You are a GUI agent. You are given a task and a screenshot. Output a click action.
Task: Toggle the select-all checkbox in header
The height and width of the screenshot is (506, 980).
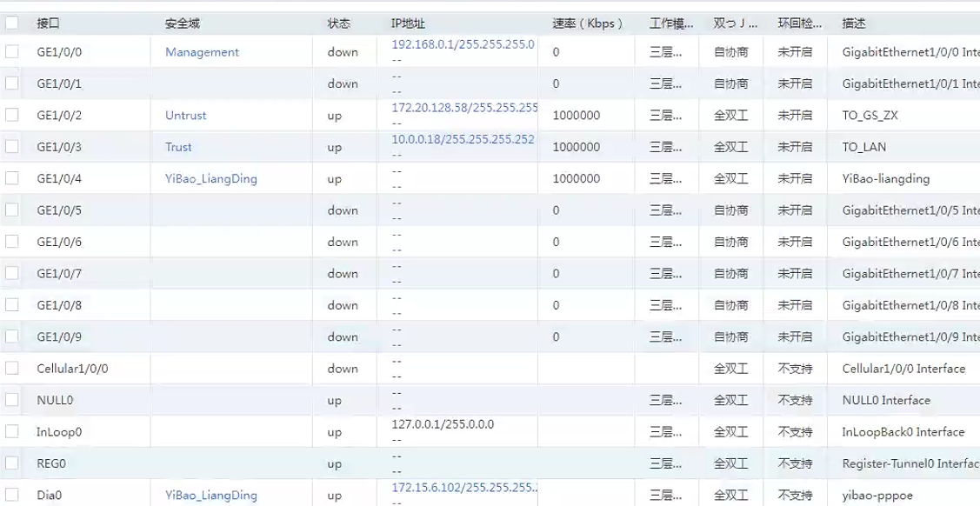point(12,23)
